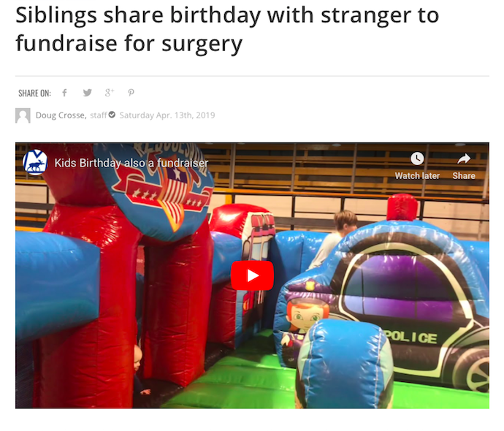Click the SHARE ON label

(34, 94)
